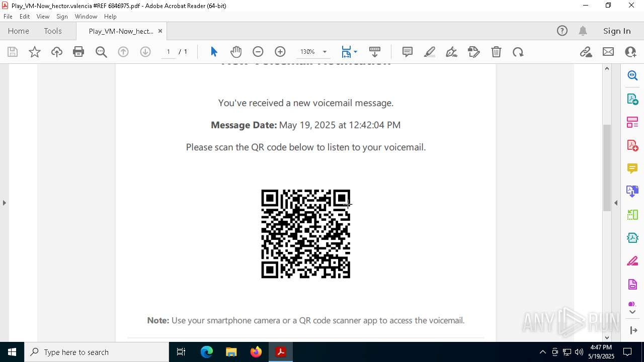Switch to the Tools tab

point(53,31)
